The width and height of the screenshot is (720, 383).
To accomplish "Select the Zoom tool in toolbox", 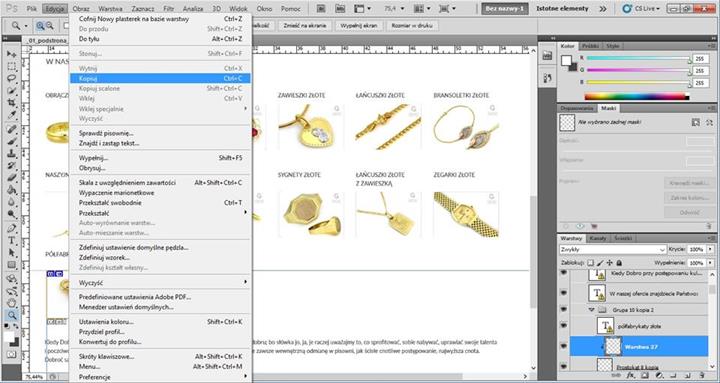I will pos(11,315).
